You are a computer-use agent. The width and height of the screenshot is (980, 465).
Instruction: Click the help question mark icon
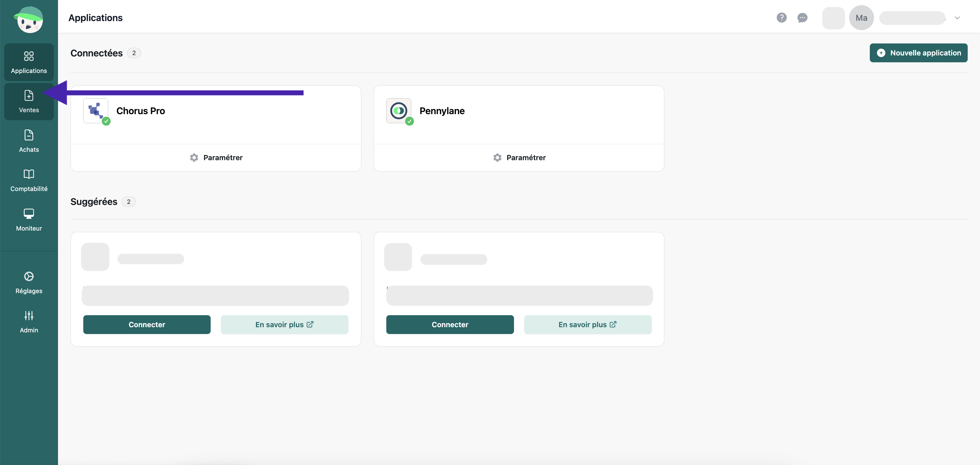(x=781, y=18)
